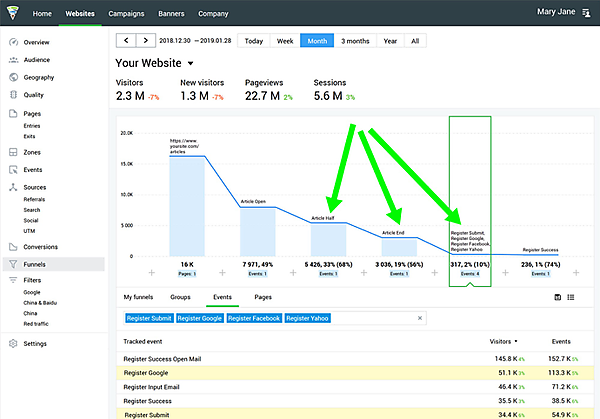Screen dimensions: 600x419
Task: Click the Funnels filter icon
Action: [x=13, y=264]
